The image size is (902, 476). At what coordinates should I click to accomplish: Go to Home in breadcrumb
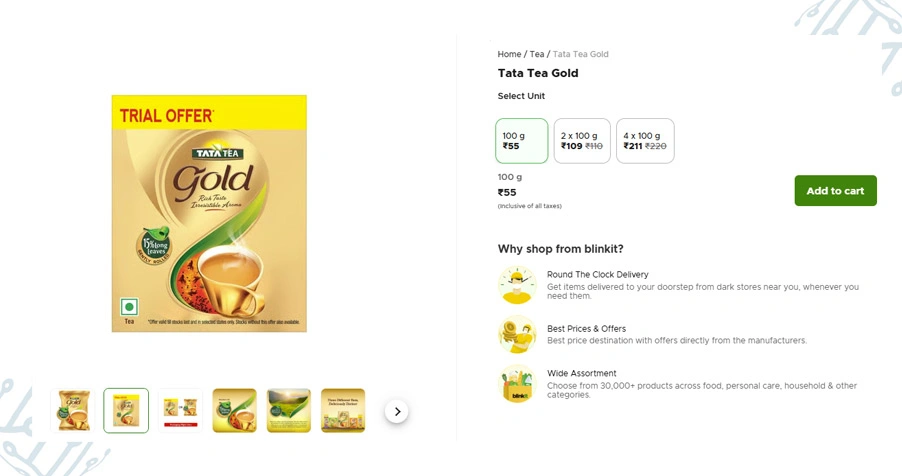coord(509,54)
